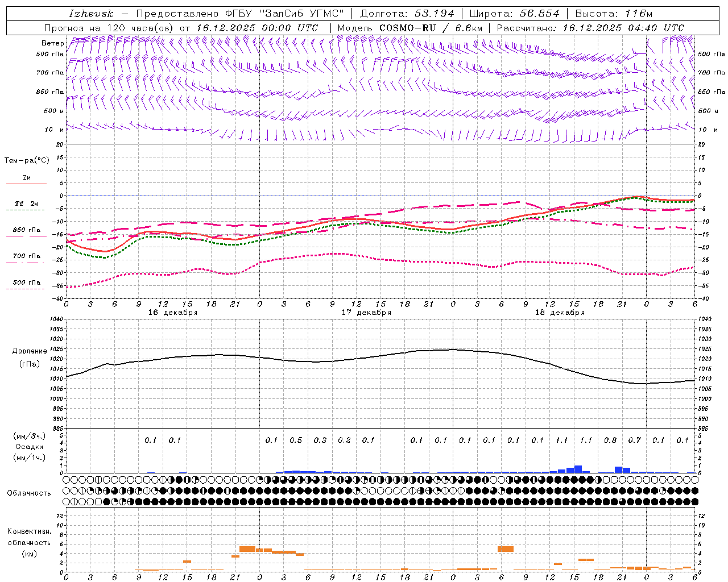Screen dimensions: 728x582
Task: Click the "(мм/3ч.)" units label
Action: point(29,436)
